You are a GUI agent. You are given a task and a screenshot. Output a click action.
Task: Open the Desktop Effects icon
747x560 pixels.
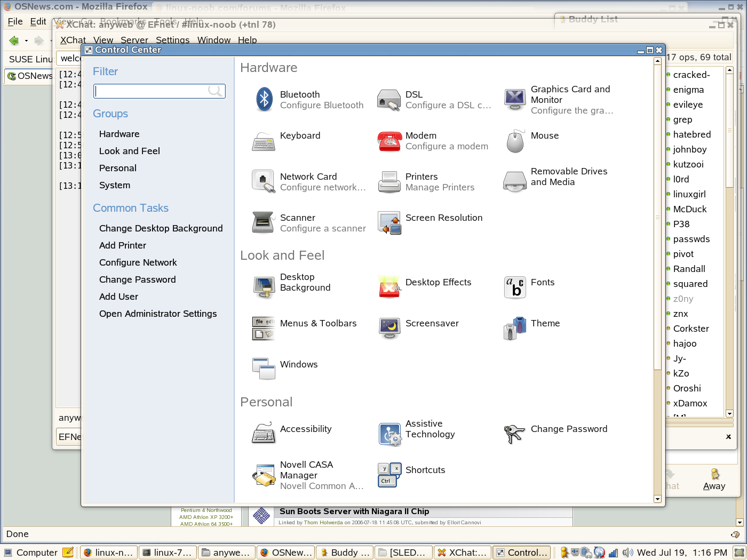point(389,287)
